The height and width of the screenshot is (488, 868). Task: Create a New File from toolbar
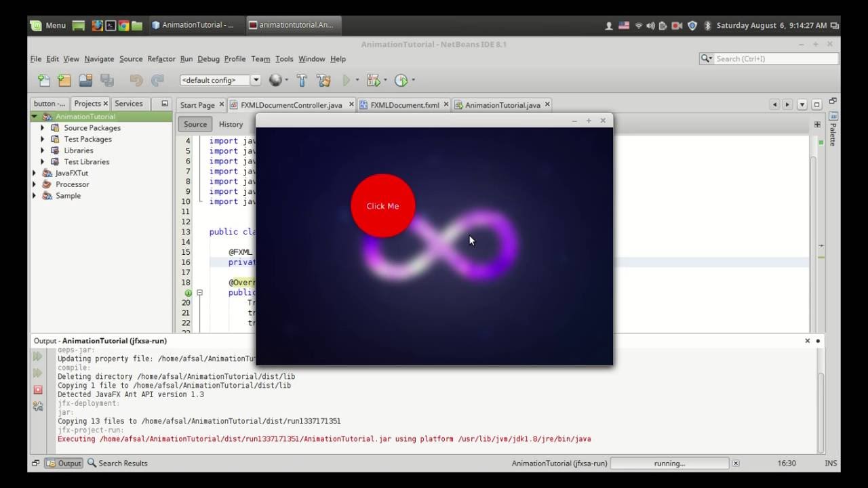(44, 80)
